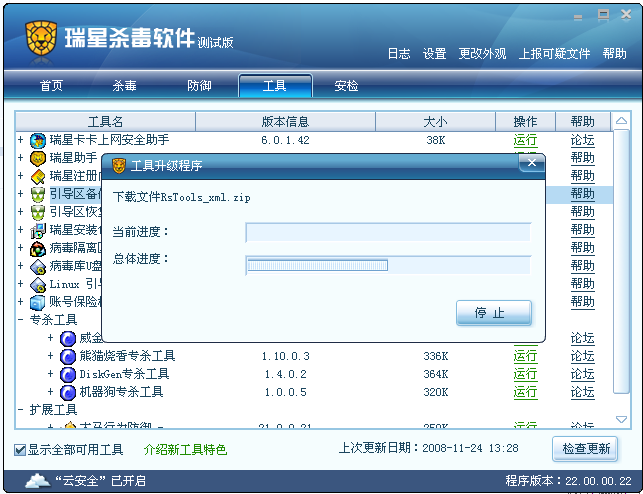The width and height of the screenshot is (643, 494).
Task: Click size value 364K
Action: point(436,374)
